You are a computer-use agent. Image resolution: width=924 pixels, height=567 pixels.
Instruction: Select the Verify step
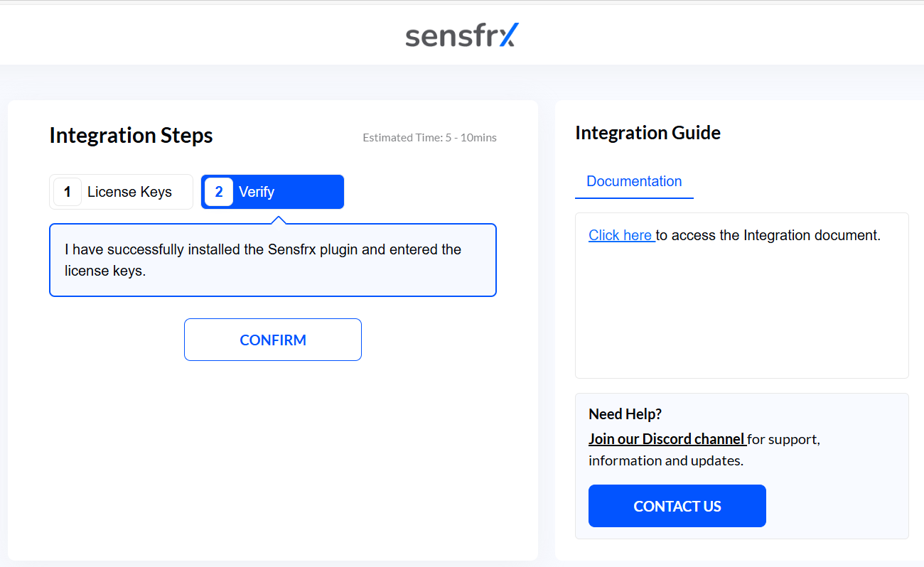coord(272,192)
